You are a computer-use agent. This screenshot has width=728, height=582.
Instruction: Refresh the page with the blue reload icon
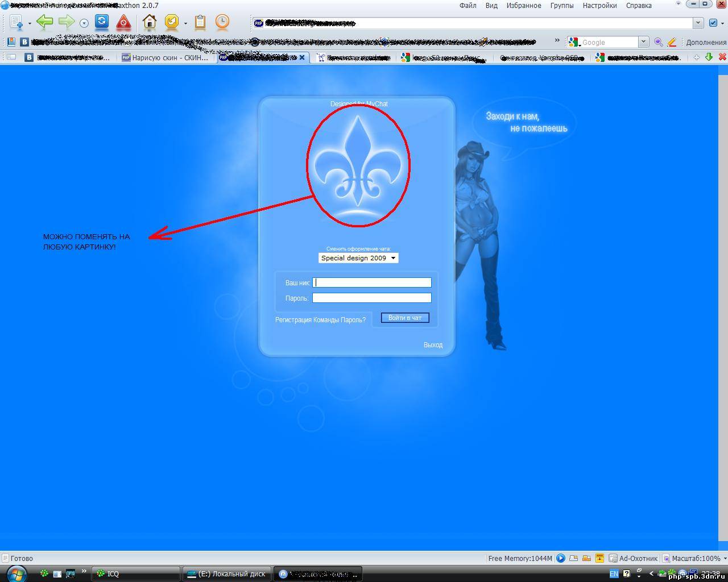point(102,22)
